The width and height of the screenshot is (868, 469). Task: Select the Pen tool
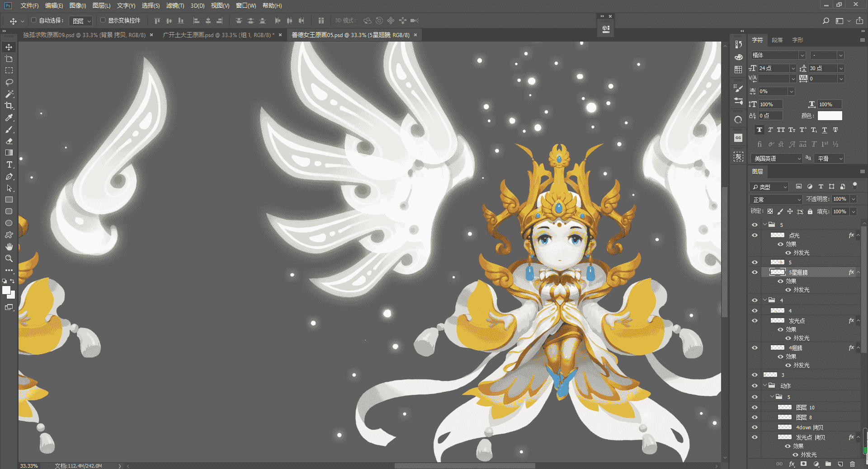click(9, 176)
